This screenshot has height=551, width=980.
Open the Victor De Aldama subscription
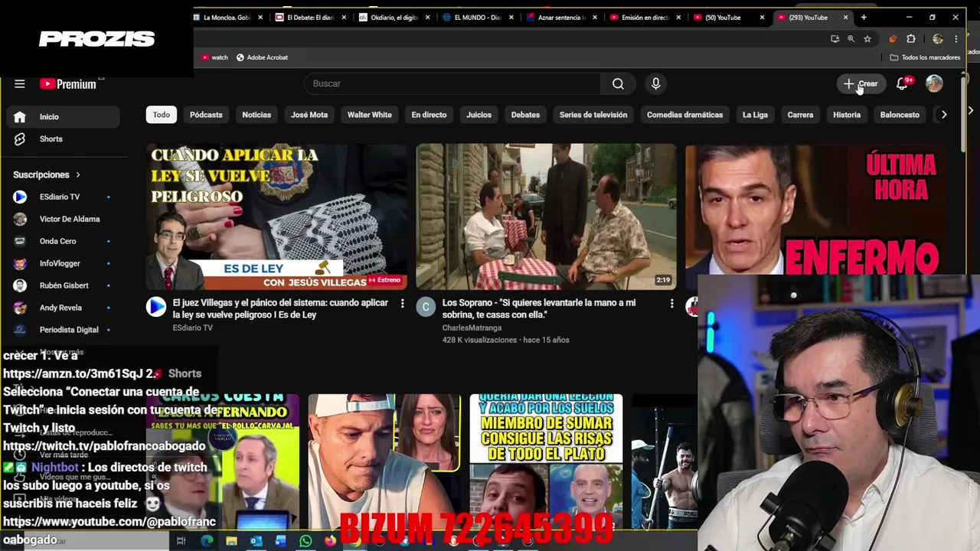(x=63, y=219)
